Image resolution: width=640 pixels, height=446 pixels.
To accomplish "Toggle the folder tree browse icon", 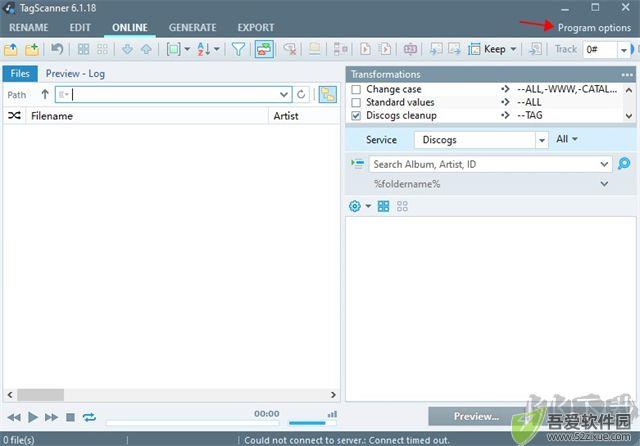I will coord(328,95).
